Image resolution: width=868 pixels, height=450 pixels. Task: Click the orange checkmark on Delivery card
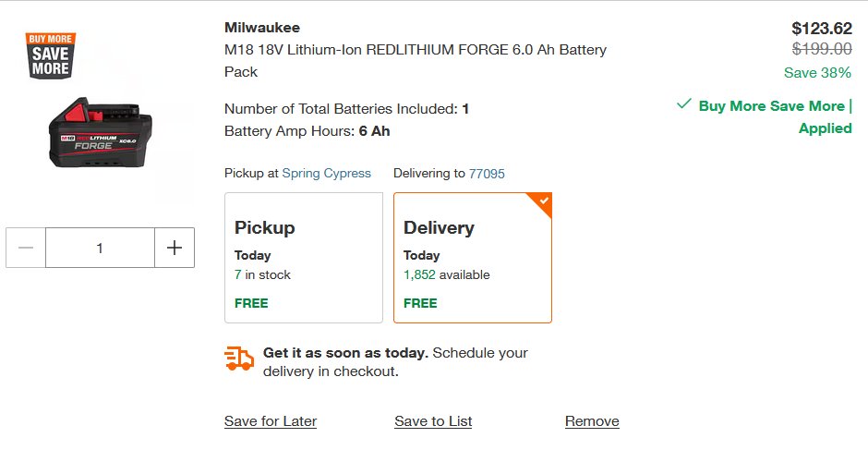coord(544,201)
